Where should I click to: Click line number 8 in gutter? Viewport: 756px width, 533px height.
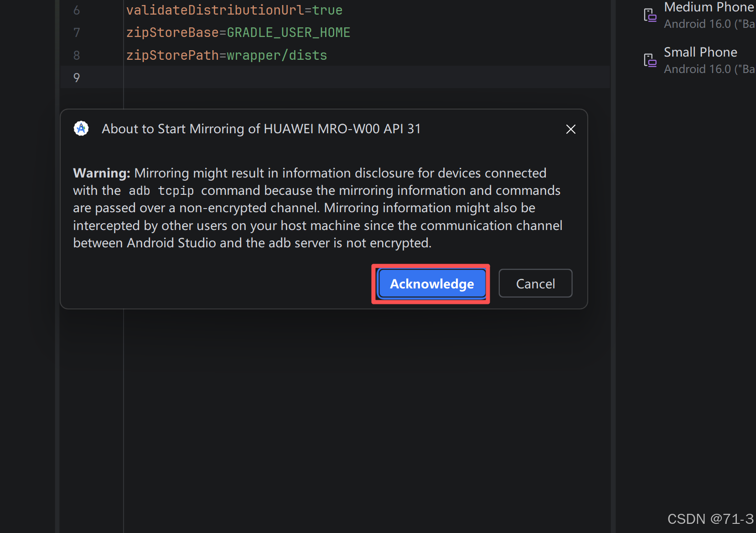pos(77,55)
